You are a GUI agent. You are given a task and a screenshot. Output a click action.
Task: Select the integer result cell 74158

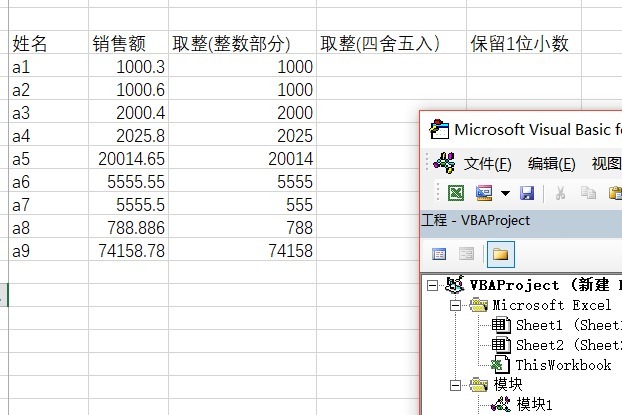tap(242, 250)
